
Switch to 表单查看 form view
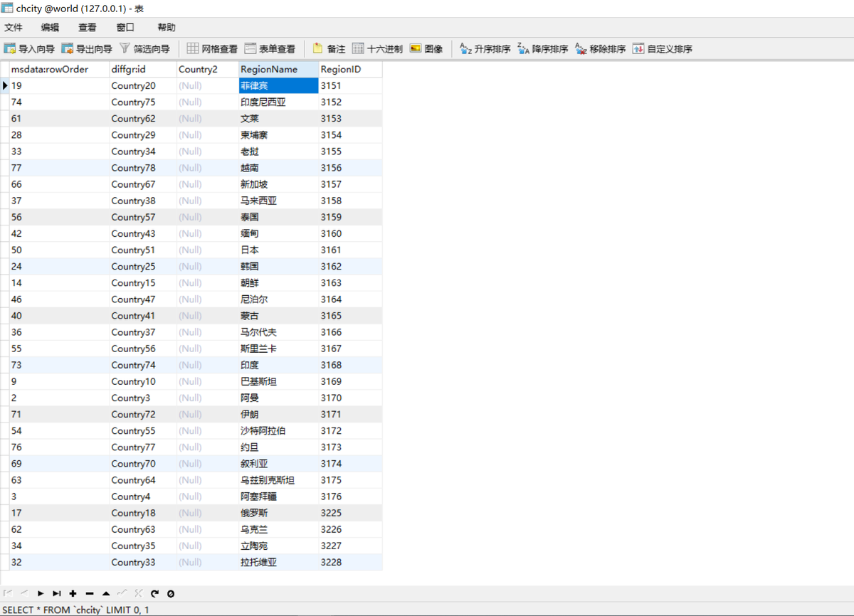click(270, 49)
